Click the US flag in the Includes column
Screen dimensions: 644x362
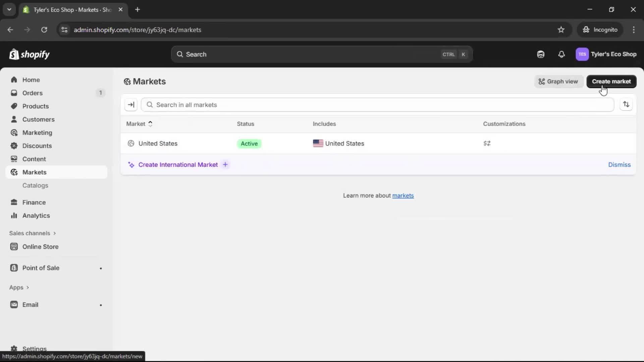(x=318, y=143)
